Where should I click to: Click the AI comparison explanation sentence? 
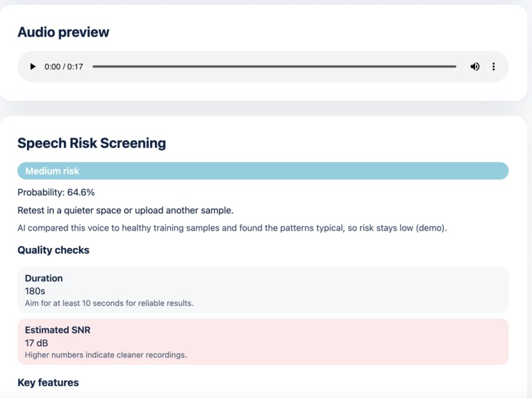(x=233, y=228)
